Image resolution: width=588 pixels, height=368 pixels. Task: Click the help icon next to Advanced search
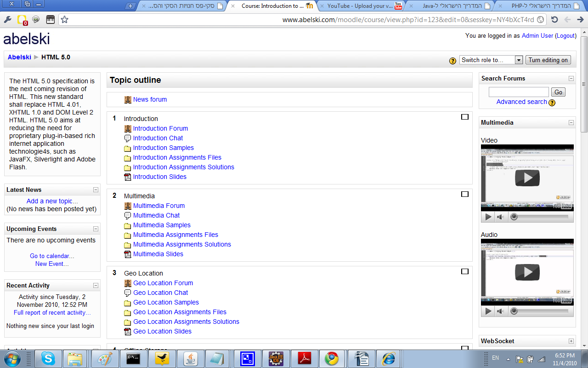tap(552, 103)
